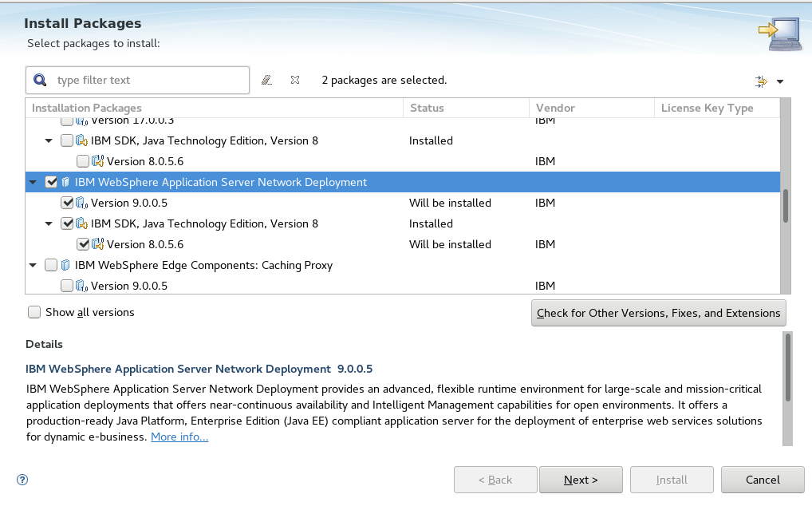Select IBM WebSphere Edge Components: Caching Proxy row
This screenshot has height=506, width=812.
coord(402,265)
